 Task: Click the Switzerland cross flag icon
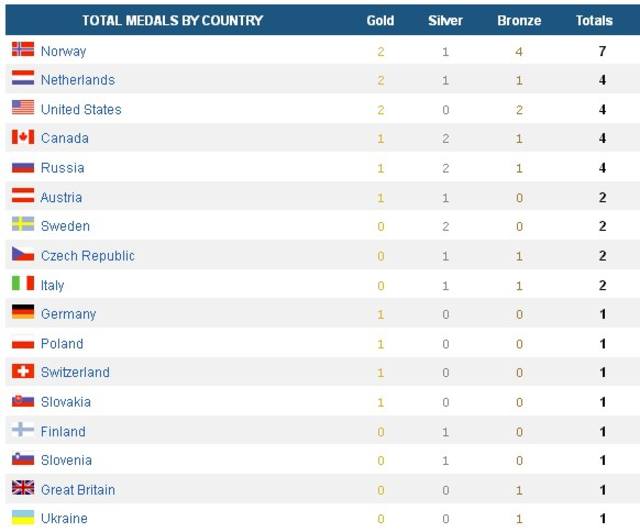(23, 371)
